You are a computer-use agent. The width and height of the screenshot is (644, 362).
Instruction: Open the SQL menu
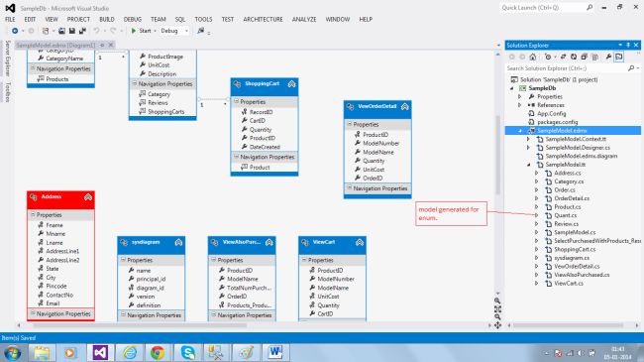pos(180,19)
